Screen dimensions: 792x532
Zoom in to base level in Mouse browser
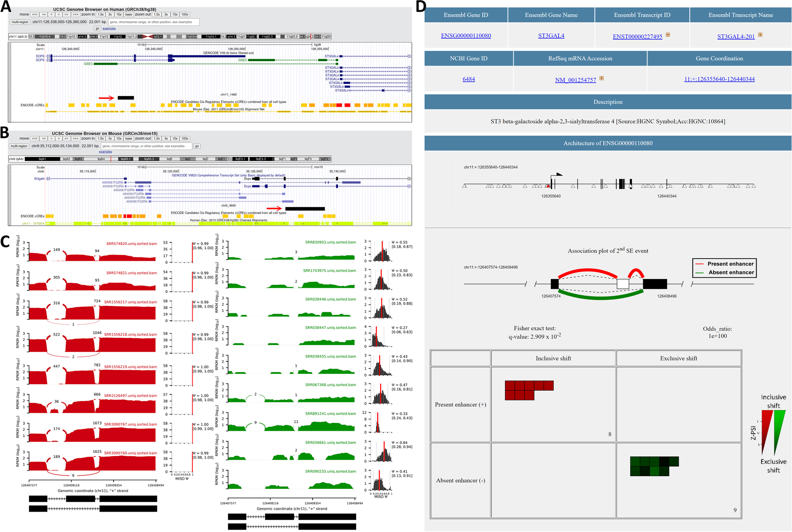coord(129,138)
